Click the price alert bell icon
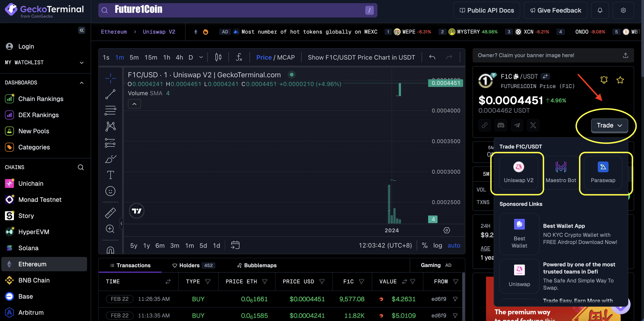Image resolution: width=644 pixels, height=321 pixels. (x=604, y=80)
